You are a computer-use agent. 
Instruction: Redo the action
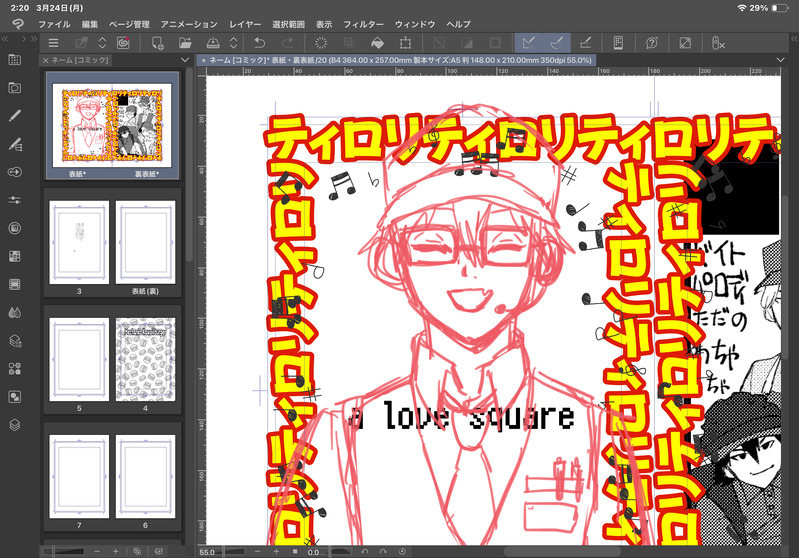click(x=287, y=43)
